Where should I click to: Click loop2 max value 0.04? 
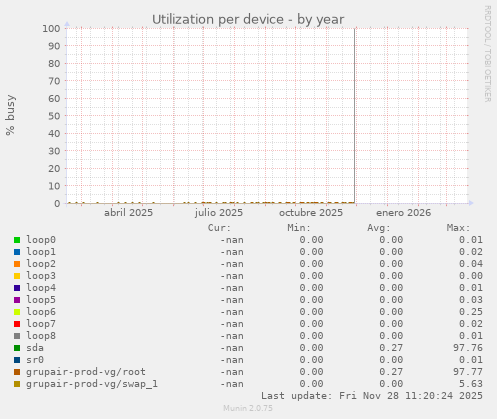(471, 264)
